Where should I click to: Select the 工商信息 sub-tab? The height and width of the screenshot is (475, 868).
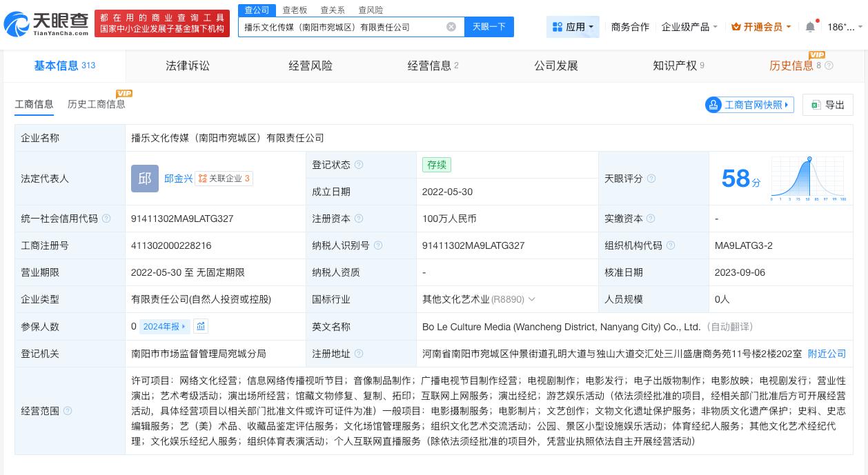pyautogui.click(x=34, y=104)
